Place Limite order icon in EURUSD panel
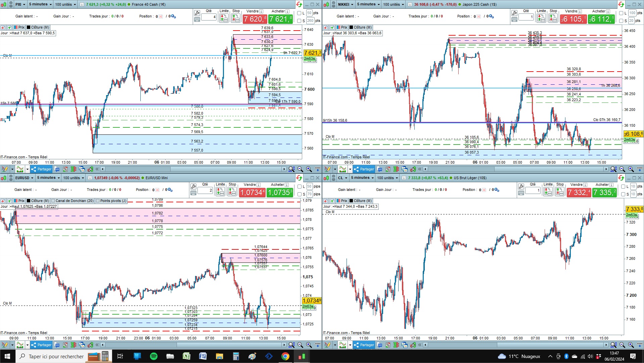Screen dimensions: 644x363 pyautogui.click(x=220, y=192)
